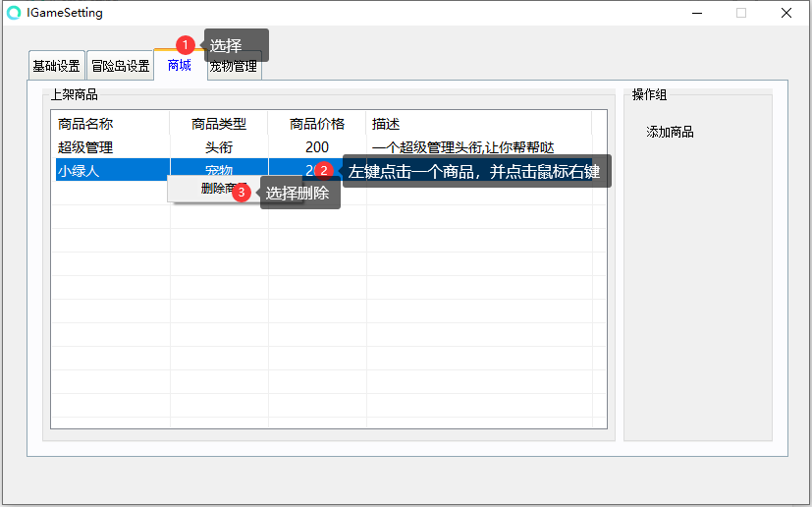This screenshot has height=507, width=812.
Task: Minimize the IGameSetting window
Action: coord(697,13)
